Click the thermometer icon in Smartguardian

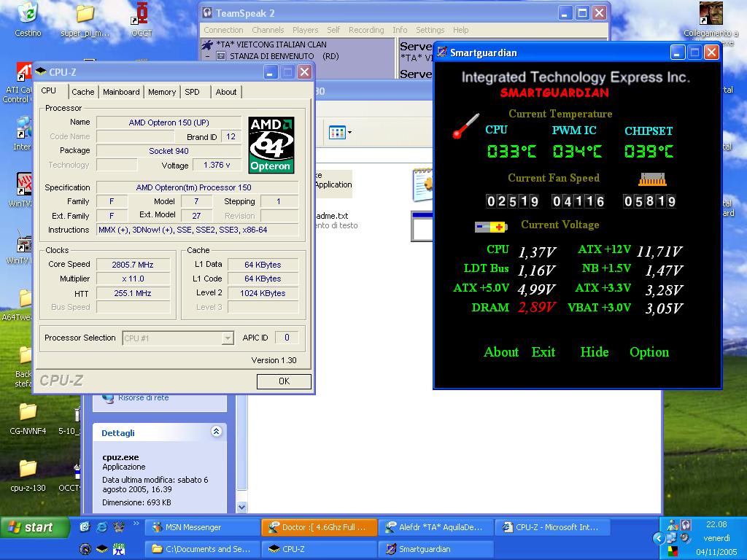(465, 125)
